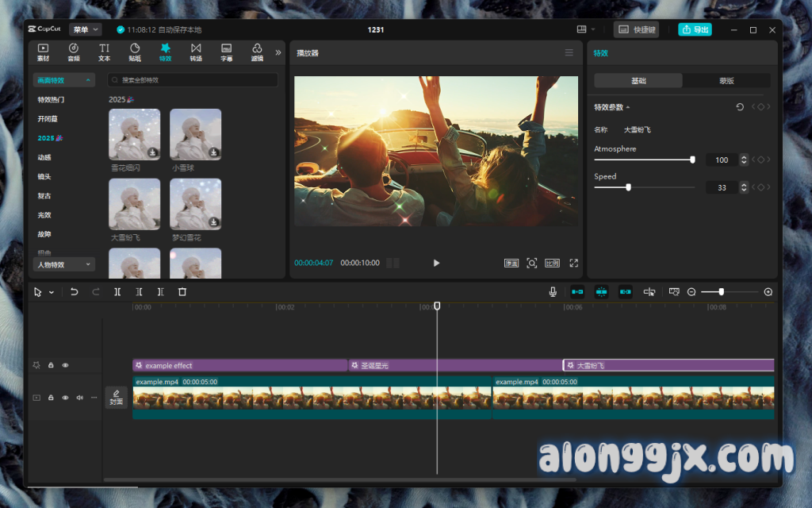Select the 转场 transitions tab
Image resolution: width=812 pixels, height=508 pixels.
(x=196, y=52)
